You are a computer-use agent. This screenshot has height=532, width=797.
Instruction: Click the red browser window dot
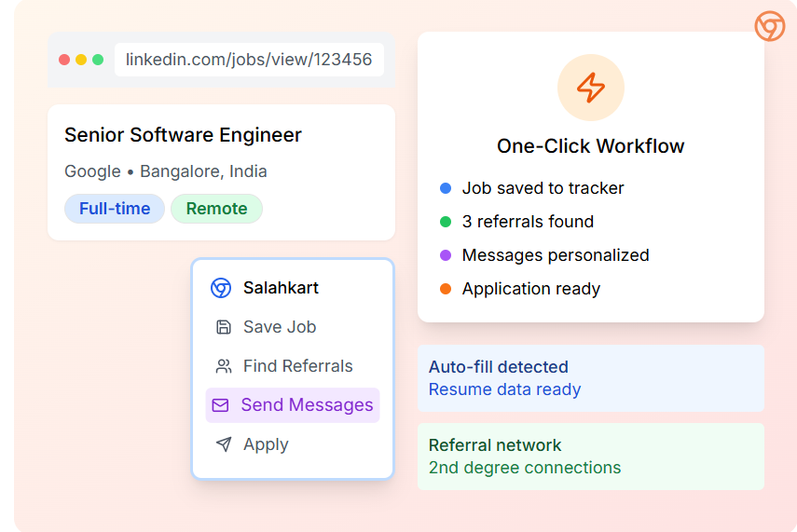click(x=64, y=60)
